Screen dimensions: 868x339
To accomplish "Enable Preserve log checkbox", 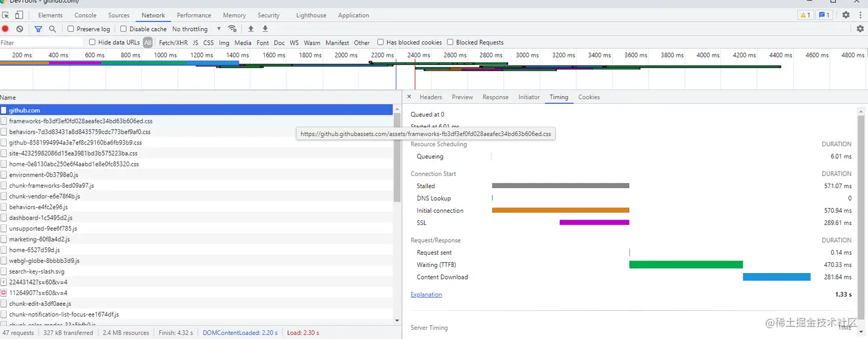I will click(71, 29).
